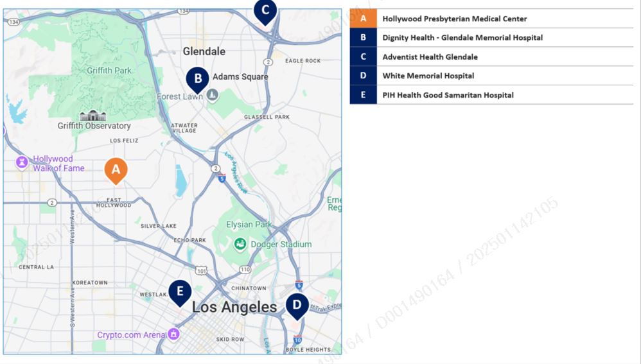Screen dimensions: 641x364
Task: Click orange legend swatch A
Action: [x=363, y=19]
